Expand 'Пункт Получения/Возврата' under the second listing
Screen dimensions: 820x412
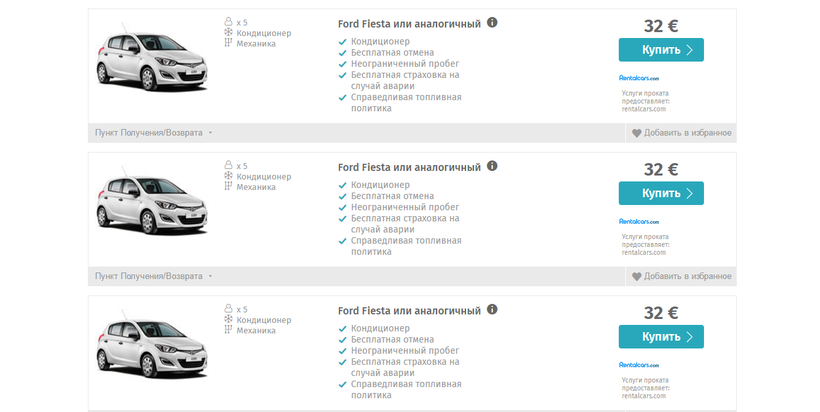[x=153, y=277]
